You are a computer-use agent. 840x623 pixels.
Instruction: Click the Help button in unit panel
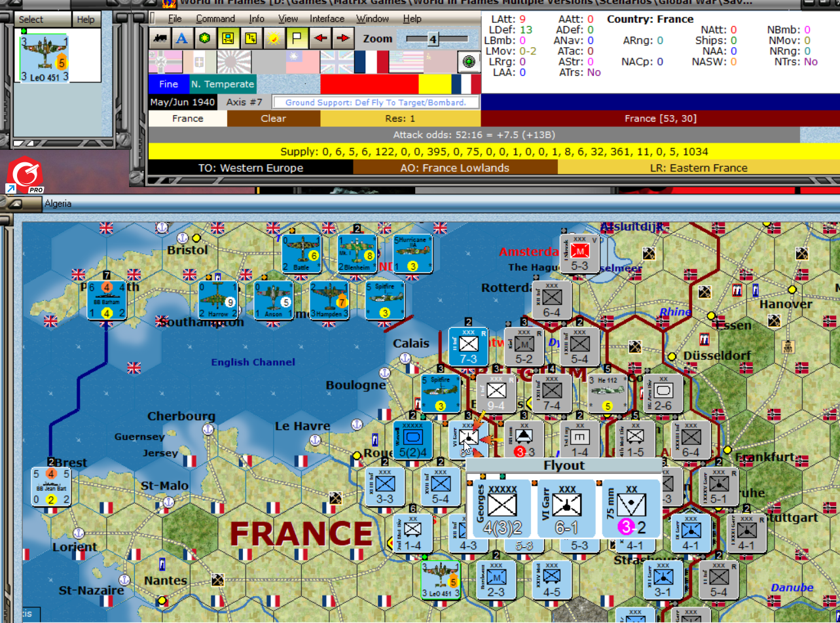(86, 20)
